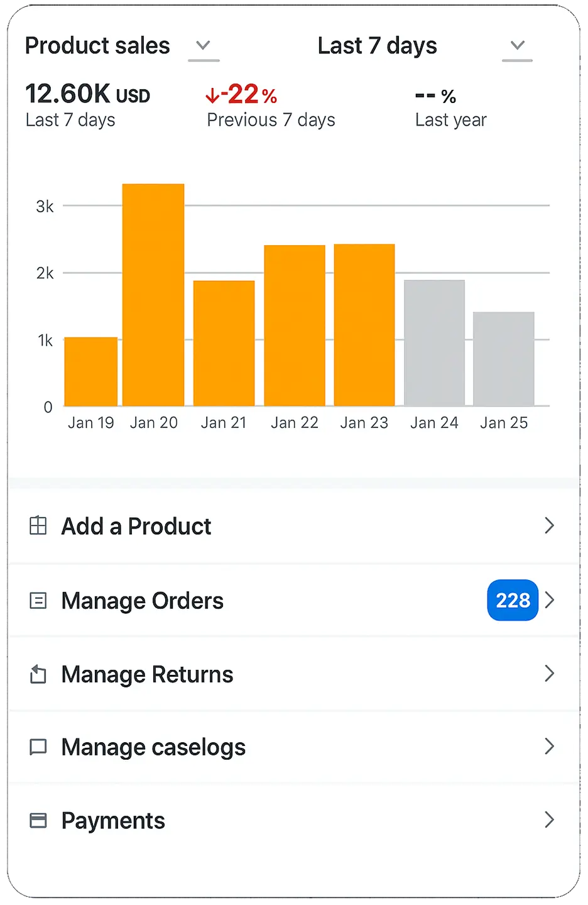The image size is (588, 905).
Task: Select the Jan 20 orange bar
Action: coord(153,295)
